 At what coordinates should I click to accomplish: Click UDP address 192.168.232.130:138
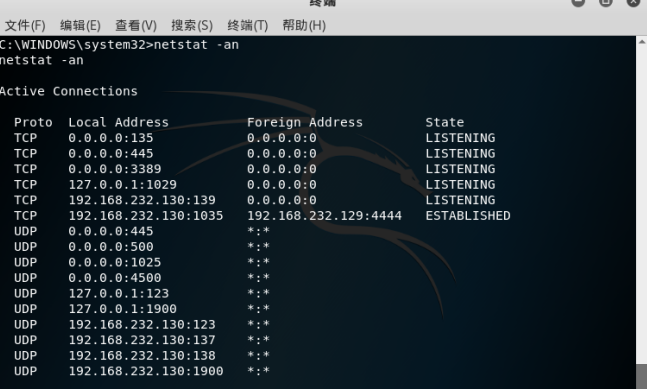pos(142,356)
